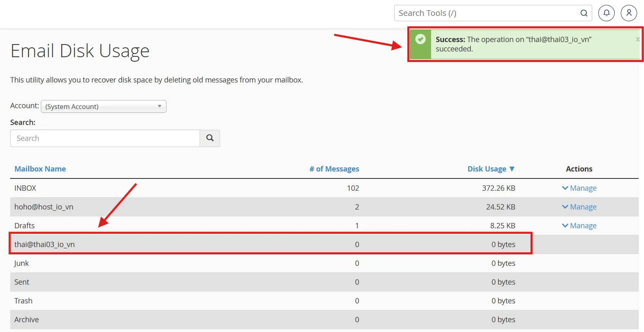Expand Manage for hoho@host_io_vn mailbox
This screenshot has width=644, height=332.
point(579,207)
